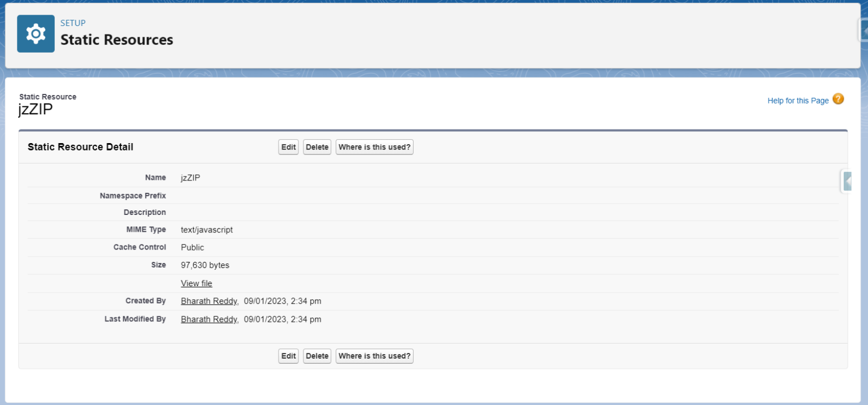Open the Help for this Page link
The image size is (868, 405).
(797, 100)
